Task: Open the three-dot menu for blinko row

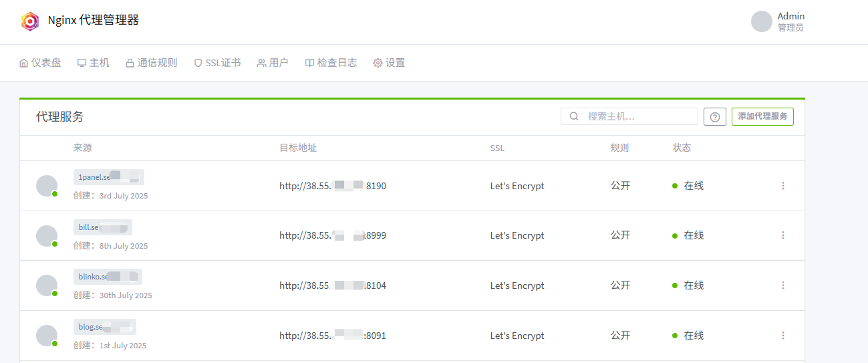Action: click(x=783, y=285)
